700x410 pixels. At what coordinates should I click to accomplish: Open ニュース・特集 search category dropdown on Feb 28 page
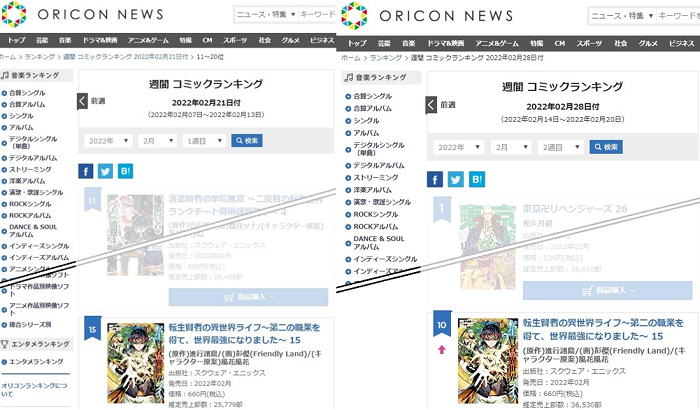click(621, 16)
